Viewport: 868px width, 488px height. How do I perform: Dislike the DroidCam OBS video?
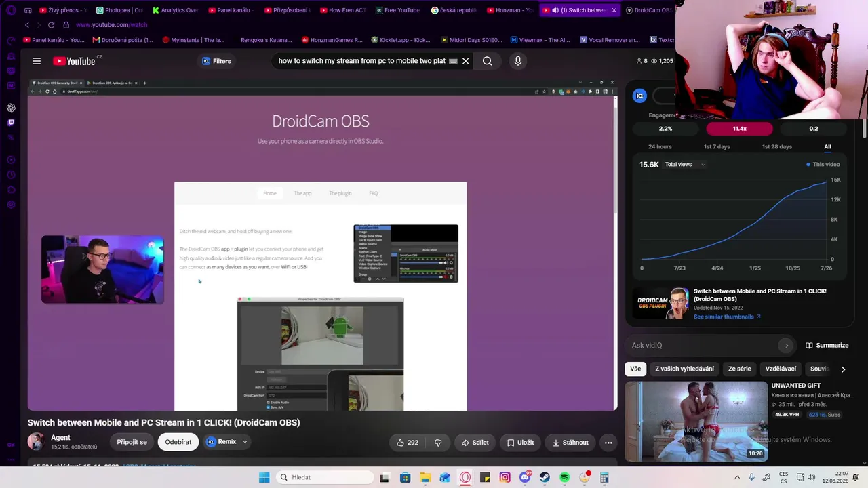tap(438, 443)
